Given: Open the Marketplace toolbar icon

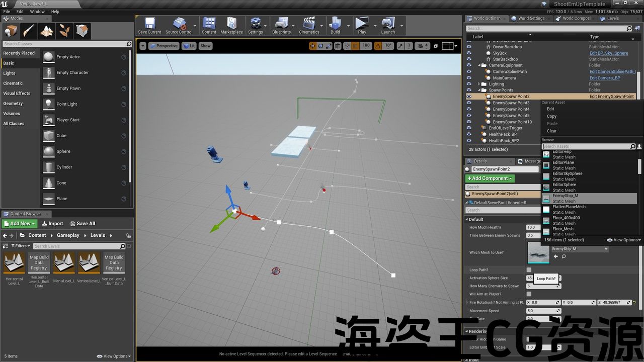Looking at the screenshot, I should point(231,25).
